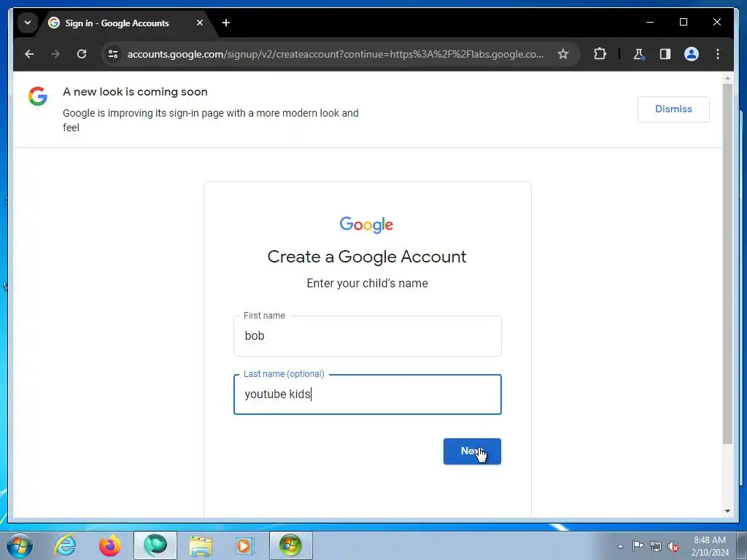
Task: Click 'Enter your child's name' text
Action: [x=368, y=284]
